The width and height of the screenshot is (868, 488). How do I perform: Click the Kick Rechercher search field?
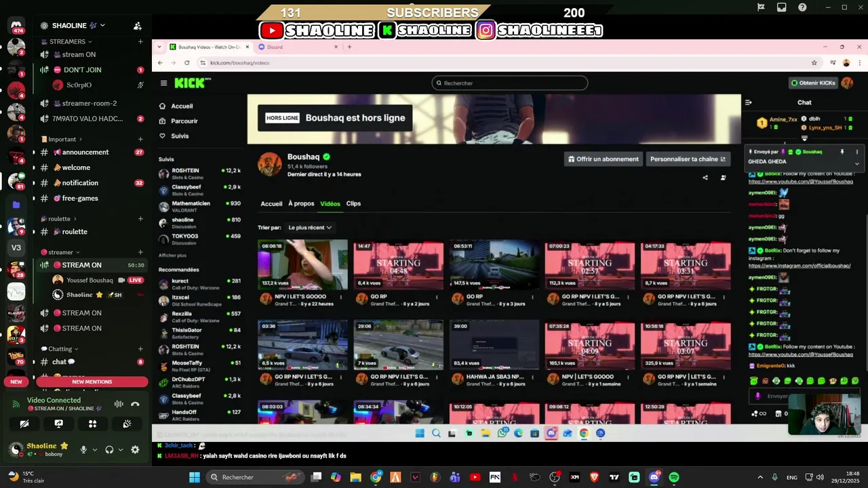[x=510, y=83]
